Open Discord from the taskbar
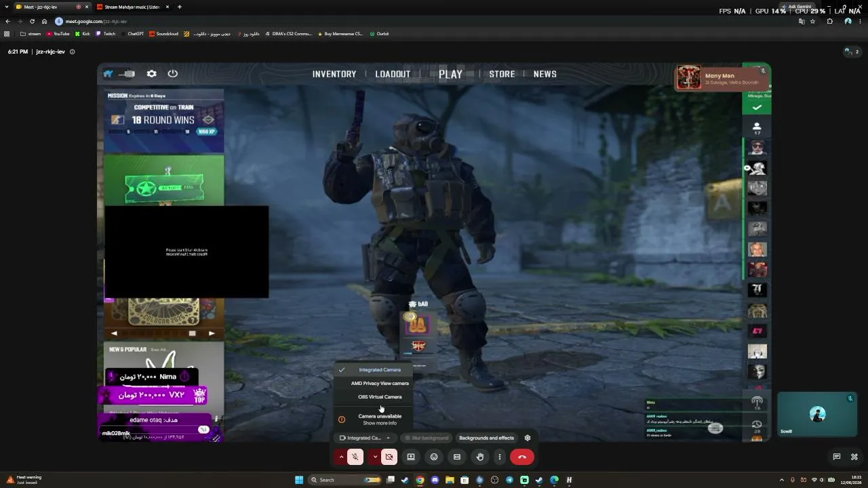This screenshot has height=488, width=868. (x=435, y=480)
